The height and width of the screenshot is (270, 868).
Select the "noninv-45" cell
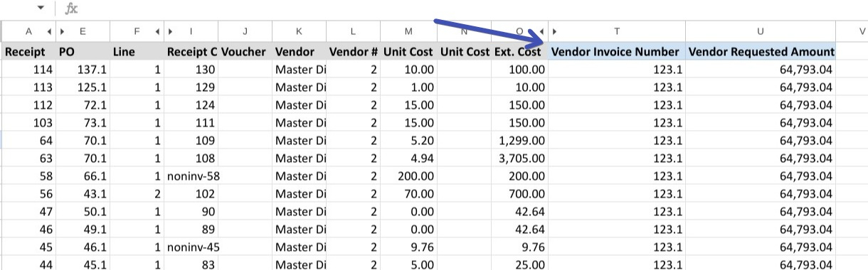coord(191,247)
